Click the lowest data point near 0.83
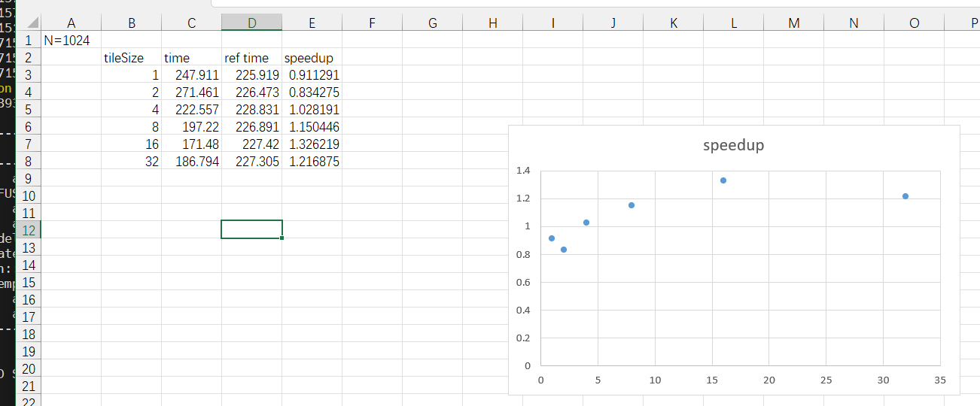980x406 pixels. 564,250
